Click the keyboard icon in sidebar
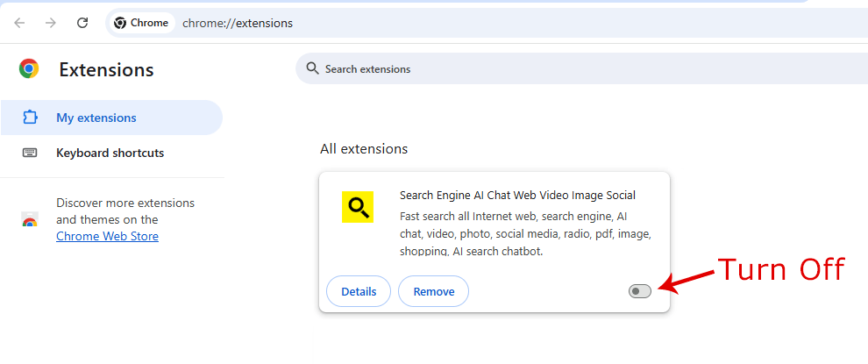This screenshot has height=364, width=868. [x=30, y=153]
